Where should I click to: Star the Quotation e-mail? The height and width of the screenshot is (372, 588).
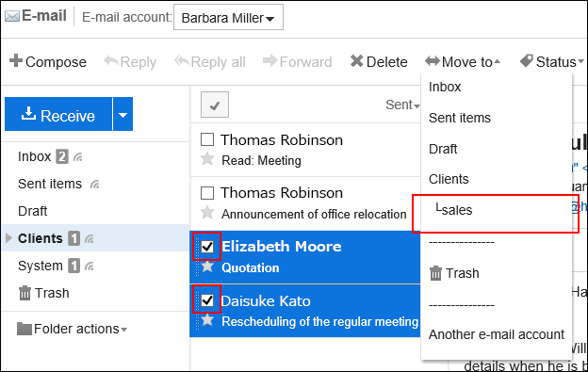coord(207,267)
